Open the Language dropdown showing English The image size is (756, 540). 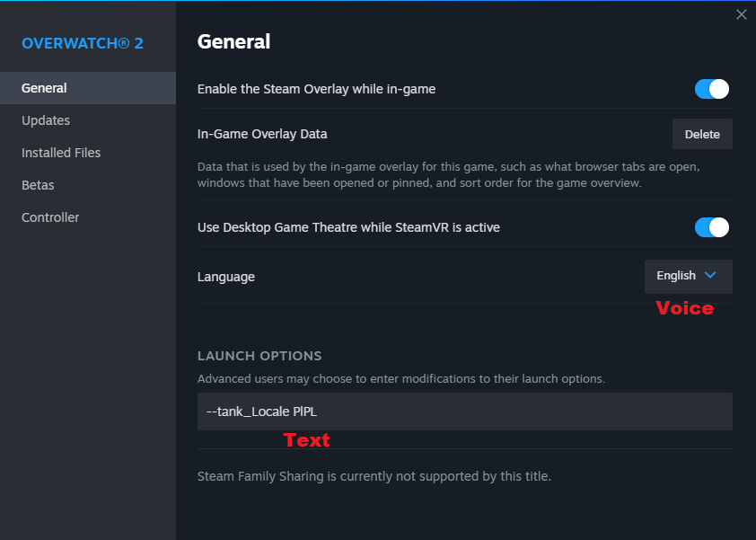(x=688, y=276)
